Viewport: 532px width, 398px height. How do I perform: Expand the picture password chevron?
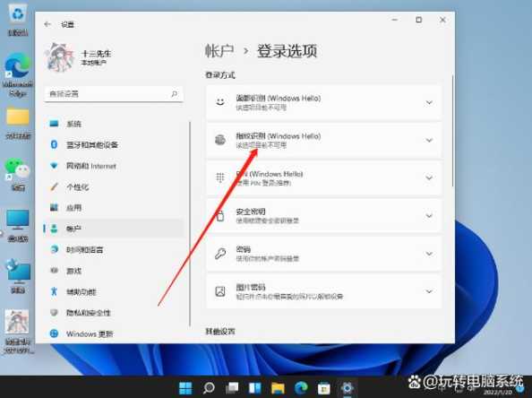click(x=429, y=291)
